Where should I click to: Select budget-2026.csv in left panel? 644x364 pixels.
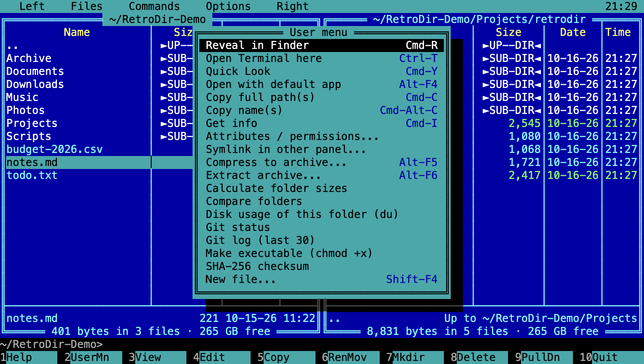pos(55,149)
